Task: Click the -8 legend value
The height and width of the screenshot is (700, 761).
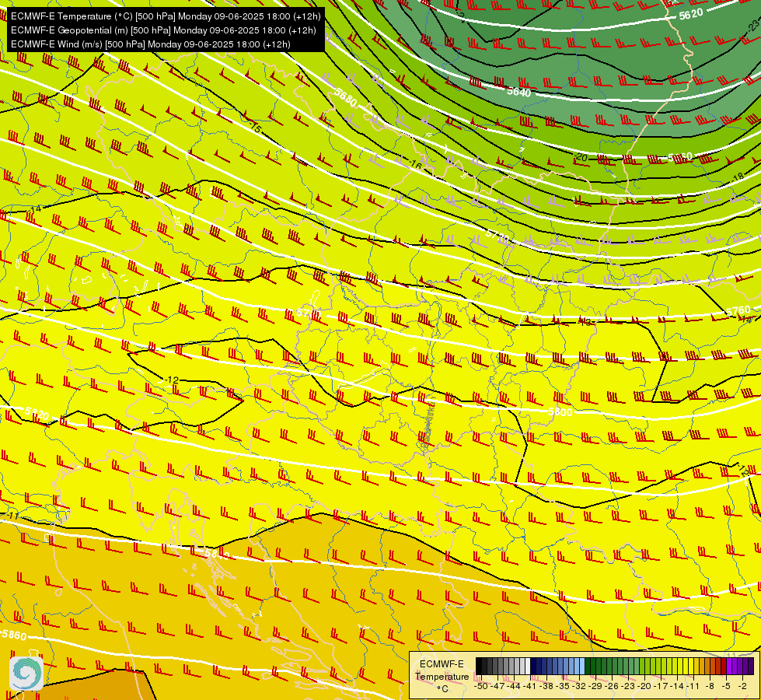Action: point(710,686)
